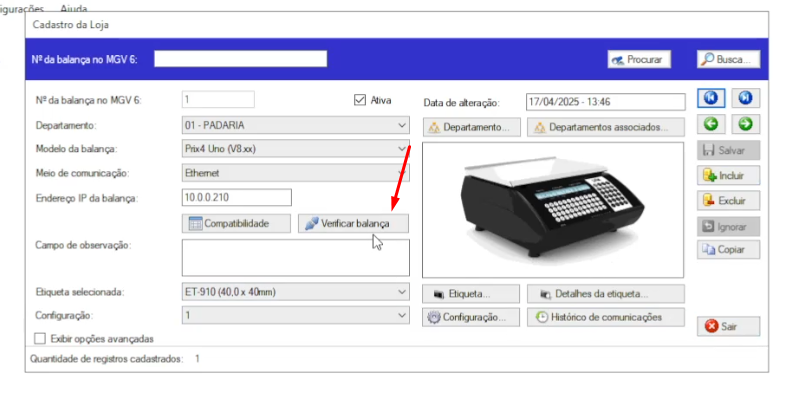Exit with the Sair button
The width and height of the screenshot is (795, 402).
729,325
